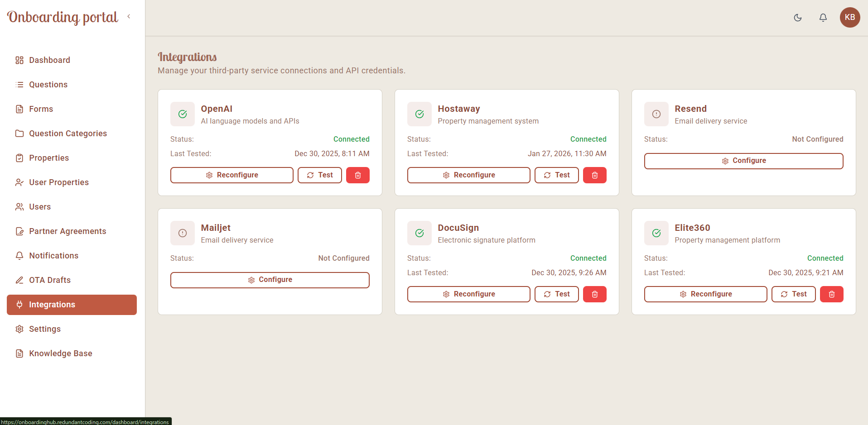Click the DocuSign connected check icon

(420, 233)
